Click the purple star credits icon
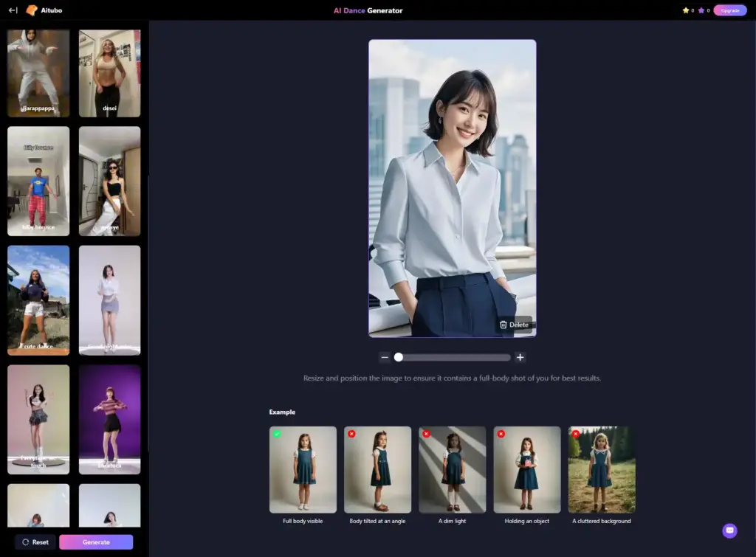The height and width of the screenshot is (557, 756). (701, 10)
